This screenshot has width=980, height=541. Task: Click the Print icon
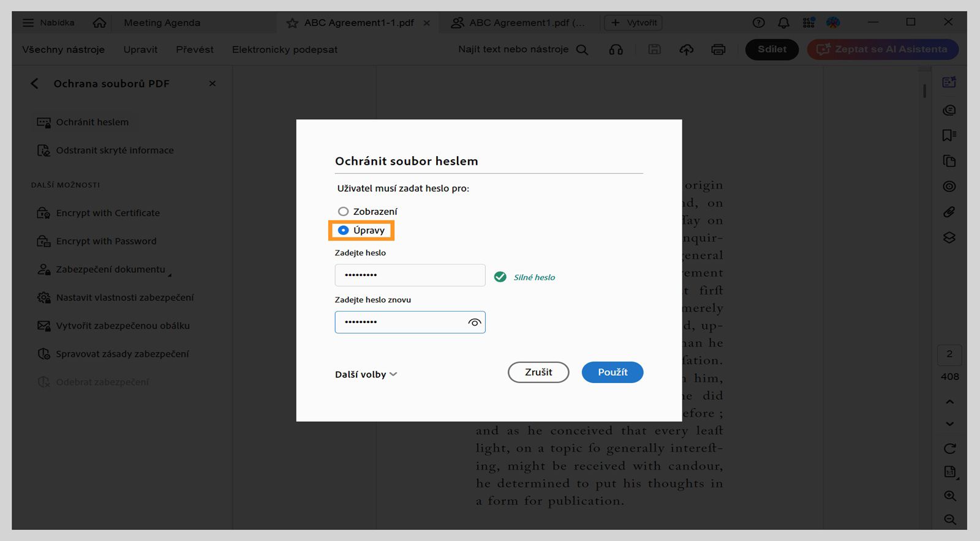[x=718, y=50]
